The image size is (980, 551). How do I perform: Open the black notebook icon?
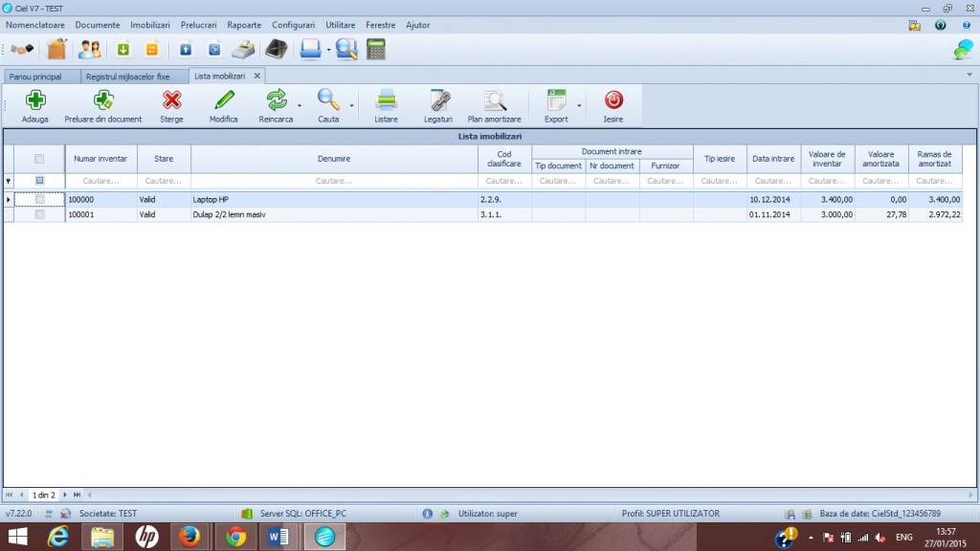[x=277, y=49]
